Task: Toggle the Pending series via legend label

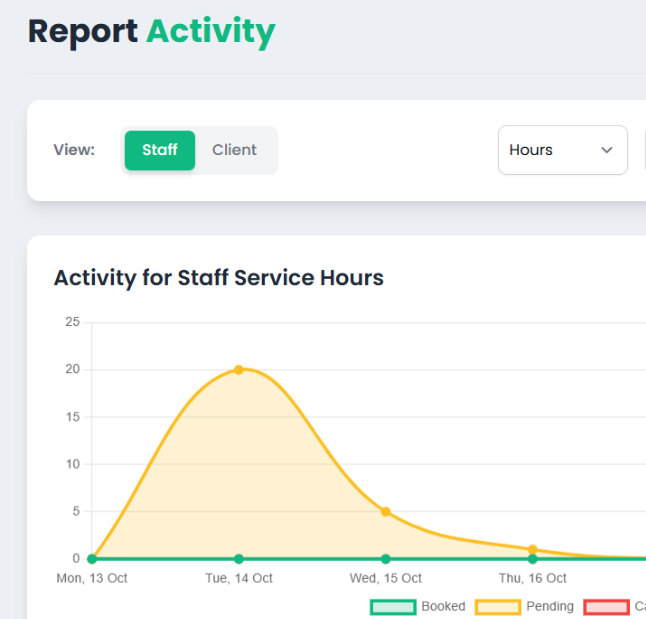Action: [550, 607]
